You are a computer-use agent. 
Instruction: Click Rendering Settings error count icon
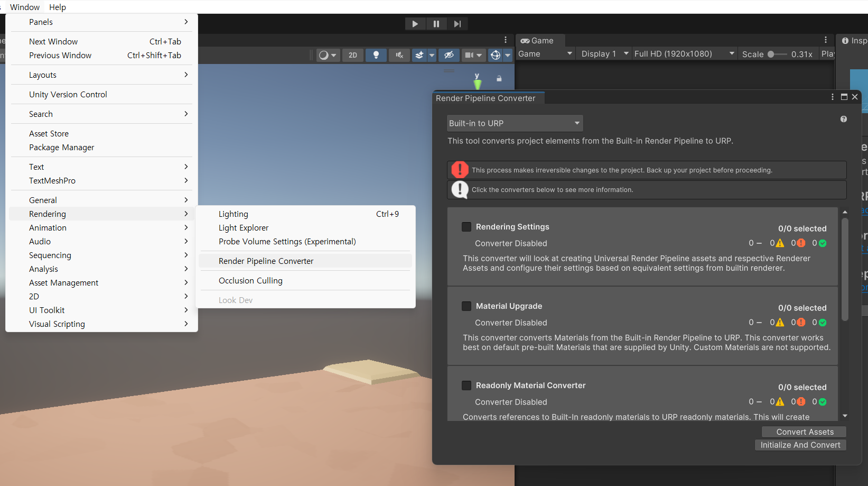[x=801, y=243]
